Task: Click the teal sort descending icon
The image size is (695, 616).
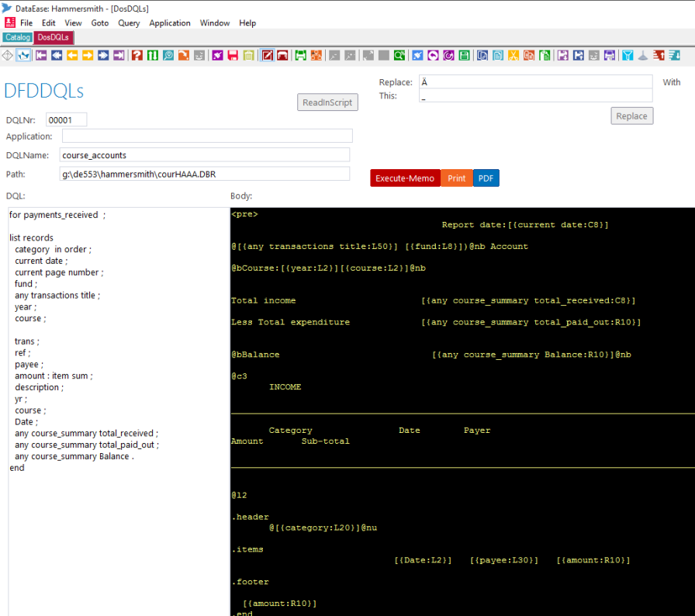Action: [675, 55]
